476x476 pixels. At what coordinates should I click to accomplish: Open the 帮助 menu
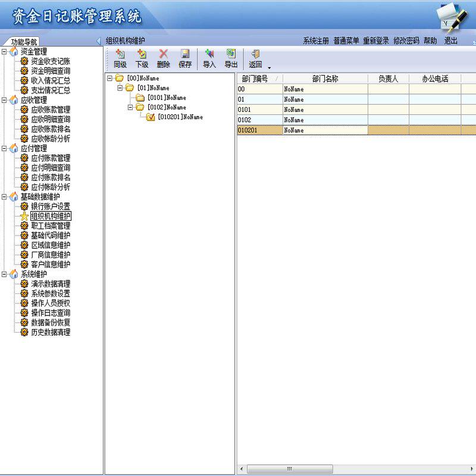click(430, 40)
